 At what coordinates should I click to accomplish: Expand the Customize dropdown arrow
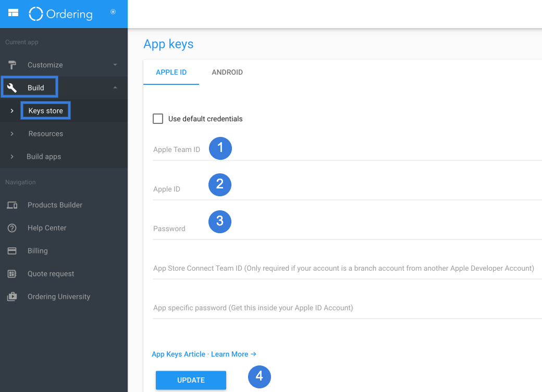click(x=115, y=65)
